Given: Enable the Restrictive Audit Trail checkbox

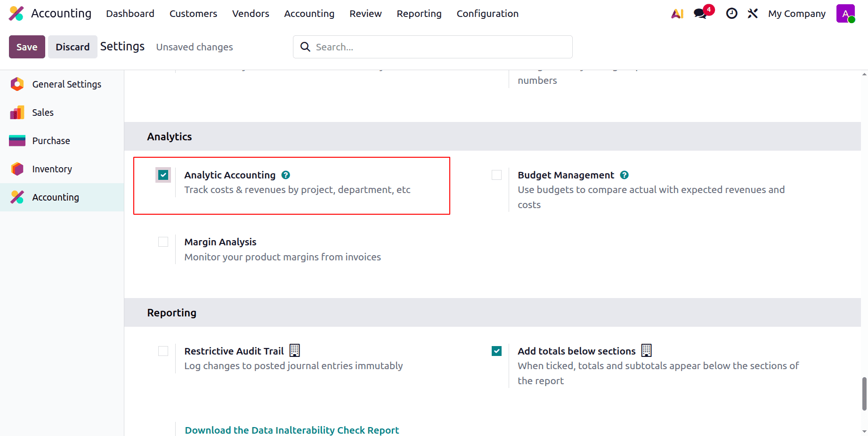Looking at the screenshot, I should (163, 351).
